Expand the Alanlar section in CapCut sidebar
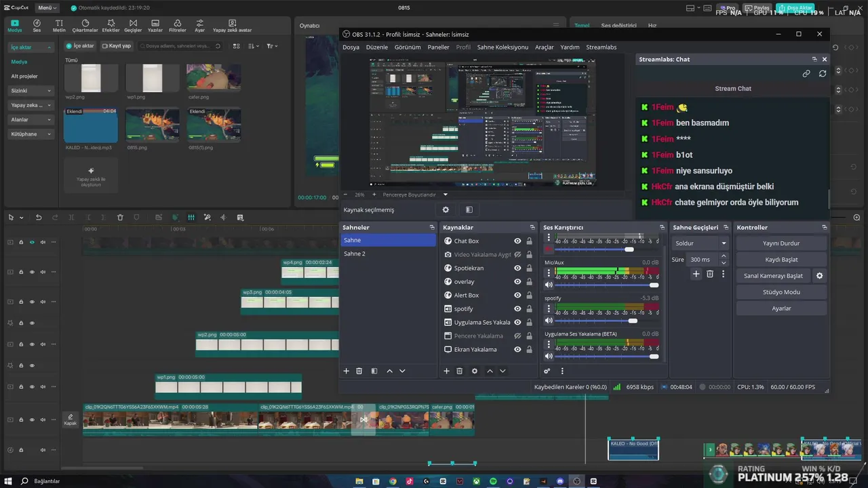 click(x=31, y=119)
